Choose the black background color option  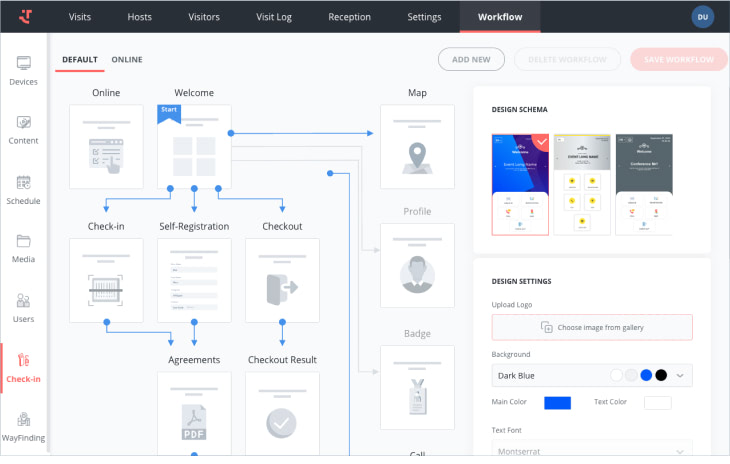point(661,375)
